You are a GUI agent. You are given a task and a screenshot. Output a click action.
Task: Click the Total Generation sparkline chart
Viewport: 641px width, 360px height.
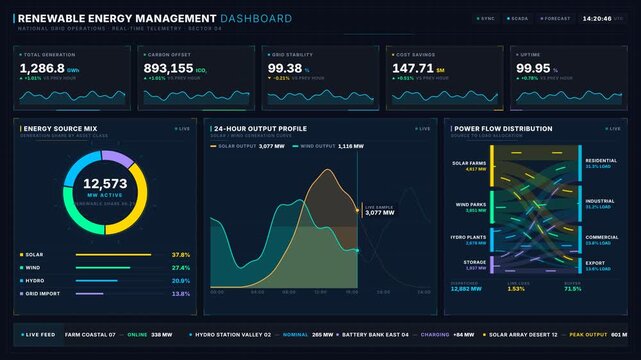(x=72, y=97)
